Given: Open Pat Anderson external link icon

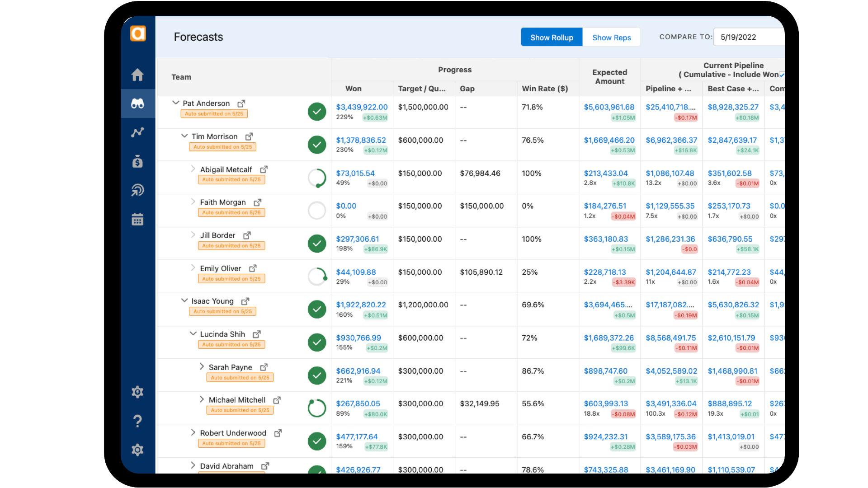Looking at the screenshot, I should point(241,103).
